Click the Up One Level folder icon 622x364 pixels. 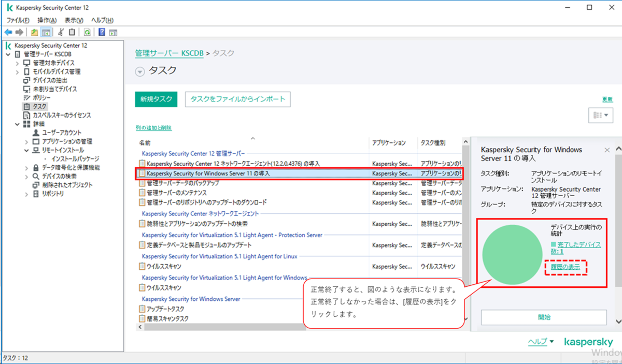click(x=35, y=32)
